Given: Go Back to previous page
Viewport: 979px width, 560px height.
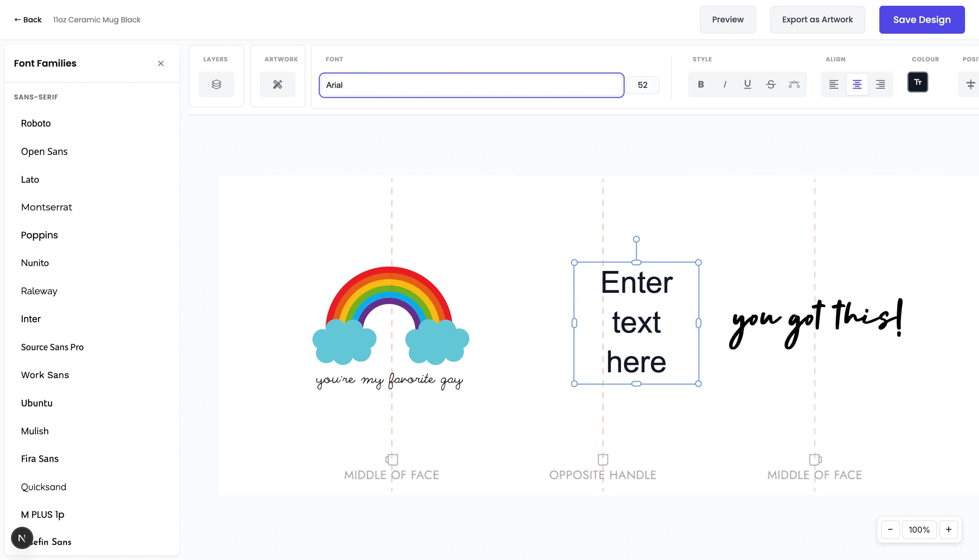Looking at the screenshot, I should pos(28,20).
